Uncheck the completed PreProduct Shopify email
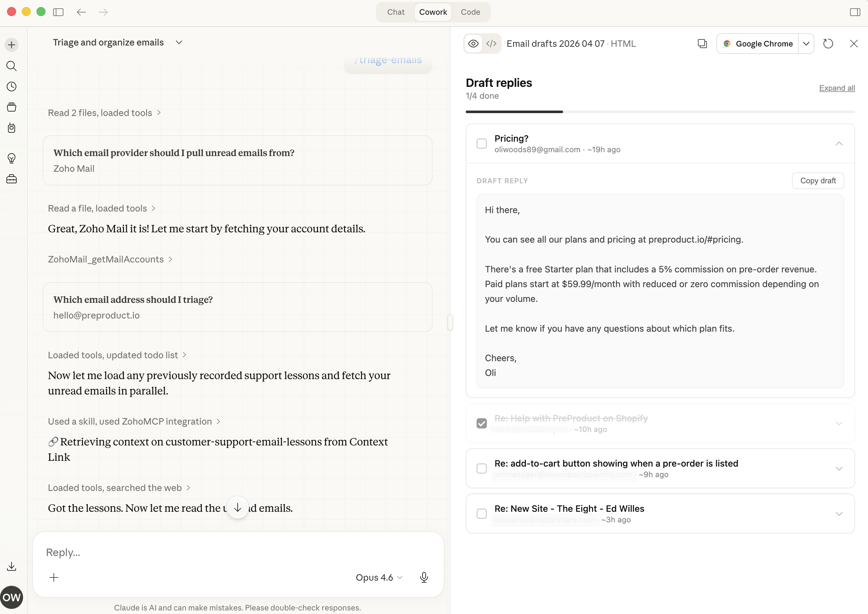This screenshot has height=614, width=868. click(x=481, y=423)
